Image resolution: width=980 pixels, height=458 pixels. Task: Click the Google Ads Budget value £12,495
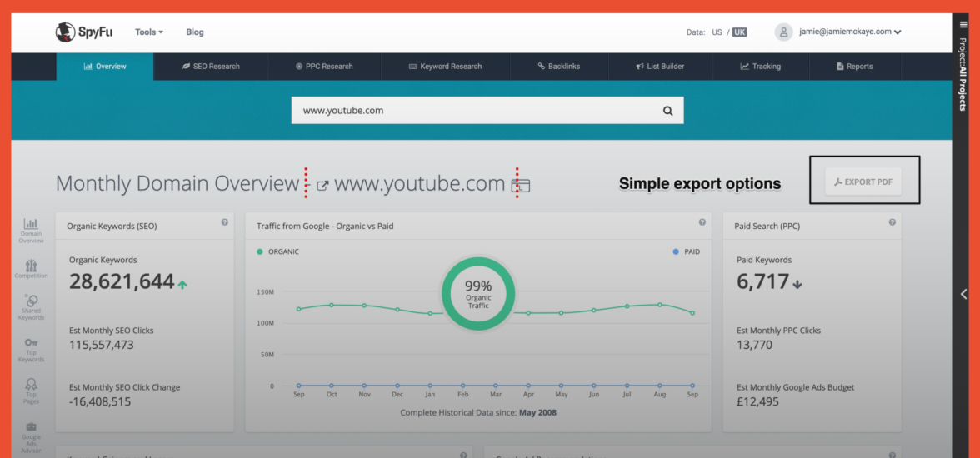click(758, 401)
